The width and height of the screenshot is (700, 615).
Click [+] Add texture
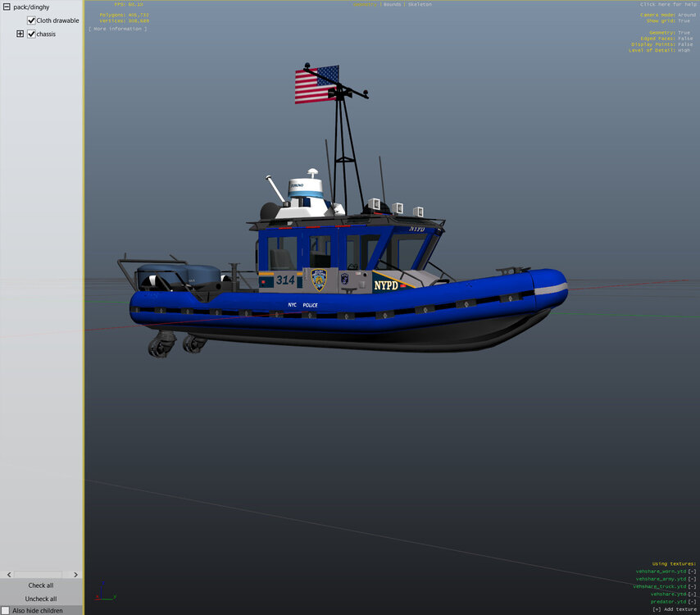click(x=675, y=609)
